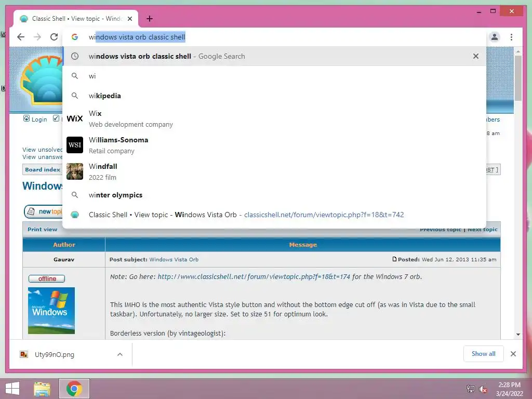The width and height of the screenshot is (532, 399).
Task: Click the new topic button
Action: tap(44, 211)
